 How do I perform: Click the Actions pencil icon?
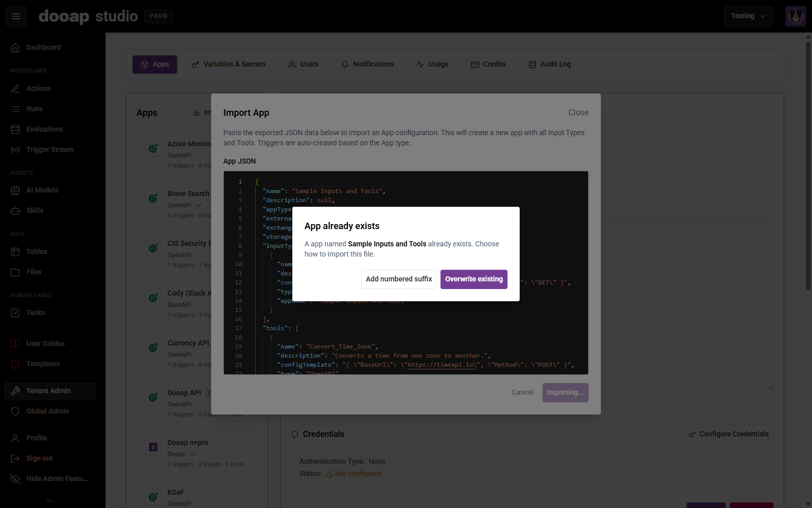pyautogui.click(x=15, y=88)
